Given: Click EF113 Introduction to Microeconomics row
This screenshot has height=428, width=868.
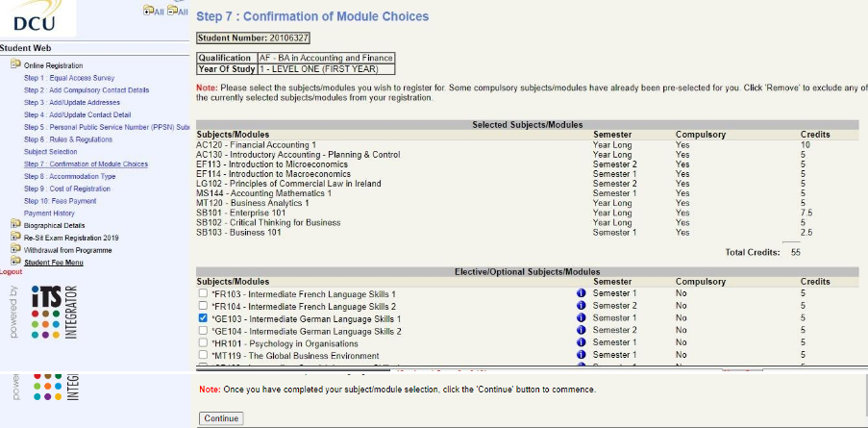Looking at the screenshot, I should pyautogui.click(x=527, y=164).
